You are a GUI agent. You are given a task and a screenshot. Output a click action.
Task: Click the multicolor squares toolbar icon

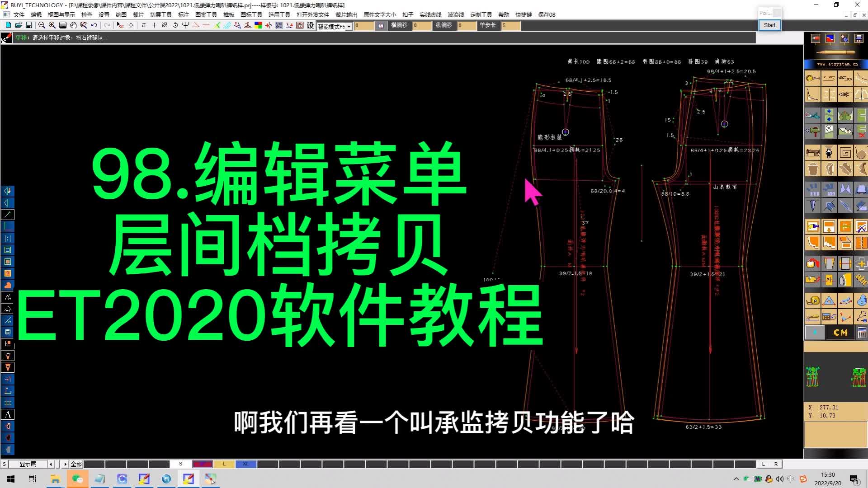[258, 25]
